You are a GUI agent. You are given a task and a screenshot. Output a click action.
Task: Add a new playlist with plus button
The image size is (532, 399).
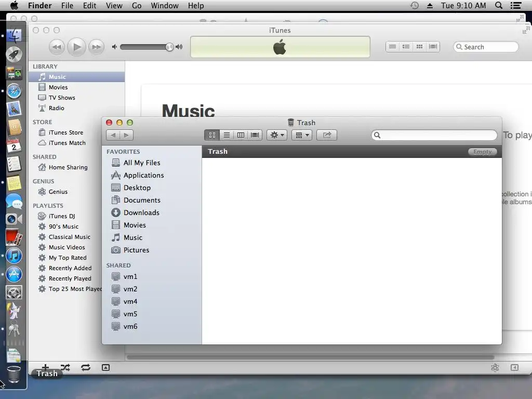pyautogui.click(x=45, y=367)
